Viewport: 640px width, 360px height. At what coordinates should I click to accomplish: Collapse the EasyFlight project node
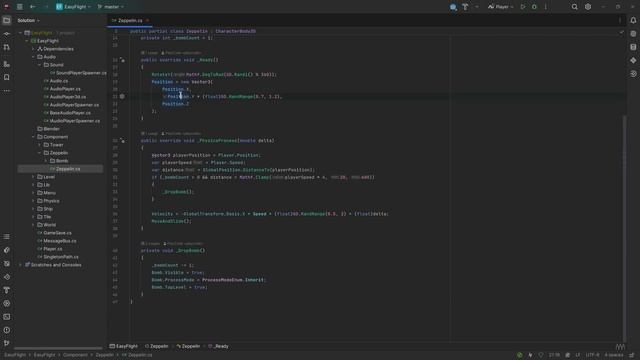coord(27,41)
